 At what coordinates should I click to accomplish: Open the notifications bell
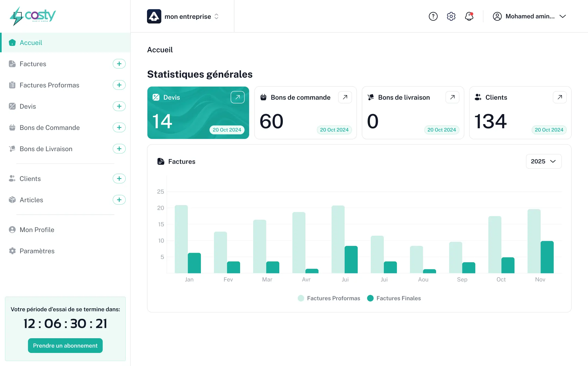(x=469, y=16)
